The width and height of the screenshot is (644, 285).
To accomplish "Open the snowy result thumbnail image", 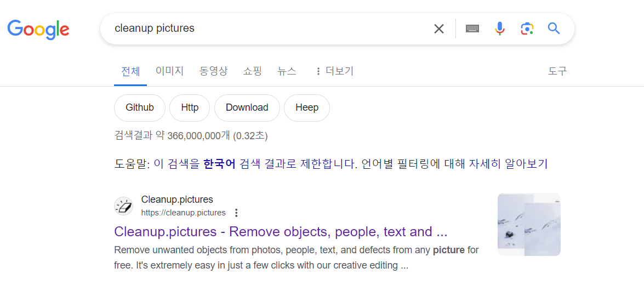I will 529,224.
